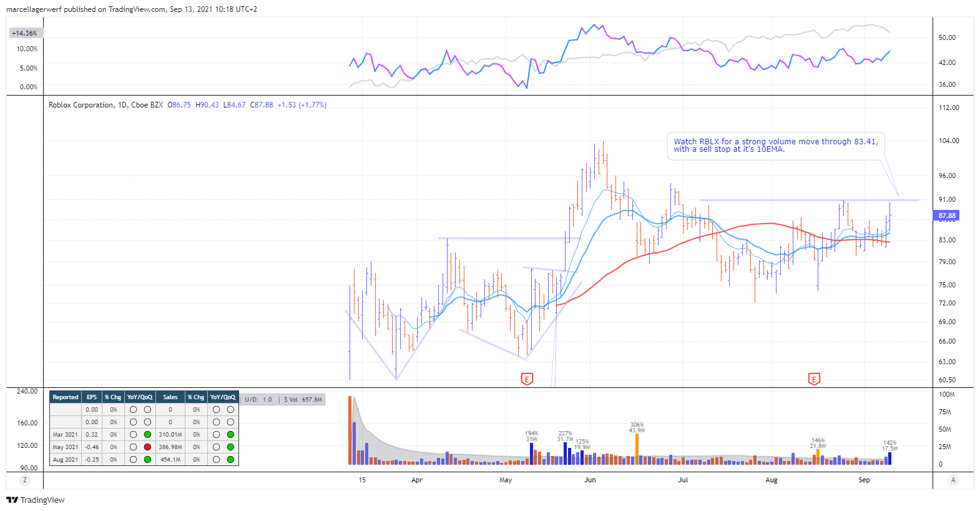The height and width of the screenshot is (511, 980).
Task: Click the May 2021 table row label
Action: [x=66, y=447]
